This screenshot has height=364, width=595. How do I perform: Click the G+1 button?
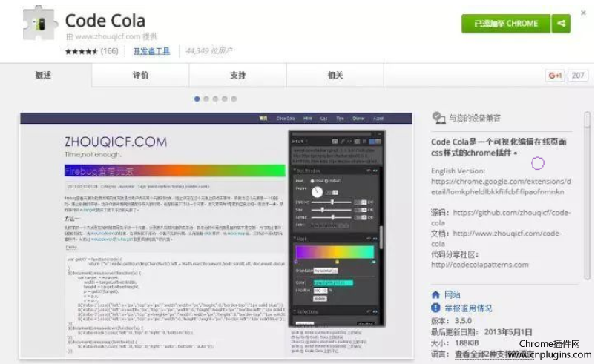[x=555, y=76]
